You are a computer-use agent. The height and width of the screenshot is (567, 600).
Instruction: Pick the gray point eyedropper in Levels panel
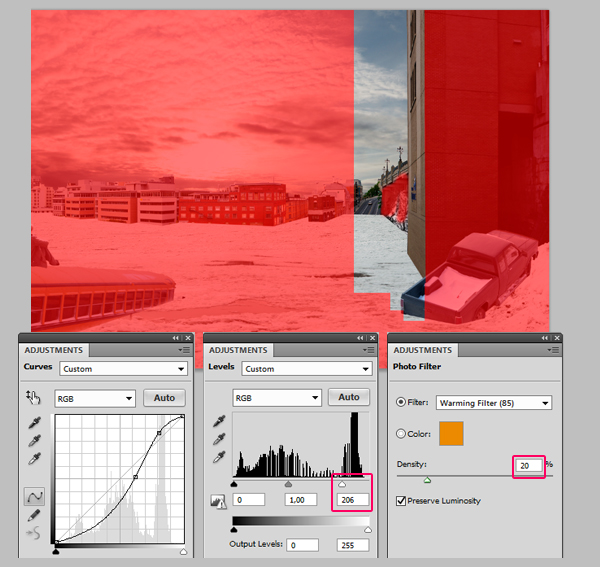tap(219, 439)
